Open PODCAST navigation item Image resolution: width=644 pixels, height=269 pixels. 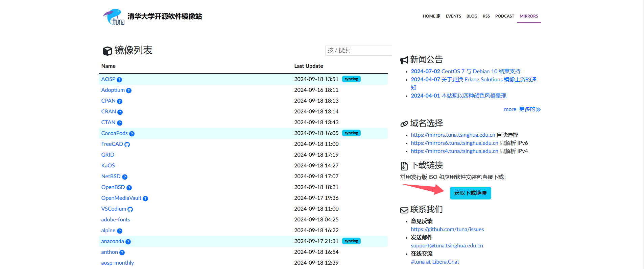click(505, 16)
